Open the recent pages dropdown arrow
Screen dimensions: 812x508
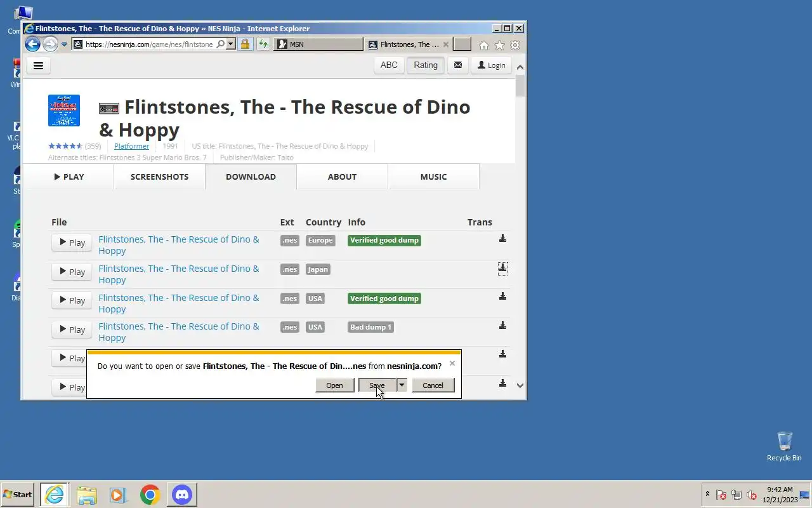64,44
